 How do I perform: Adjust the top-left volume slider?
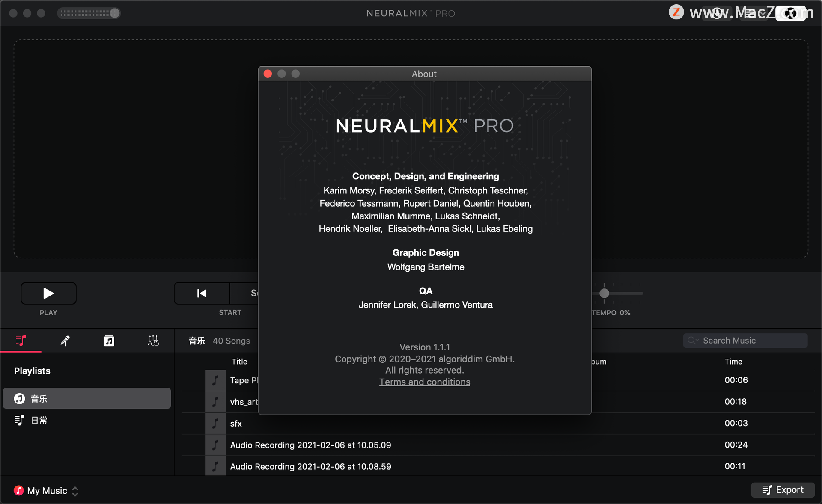pyautogui.click(x=89, y=13)
